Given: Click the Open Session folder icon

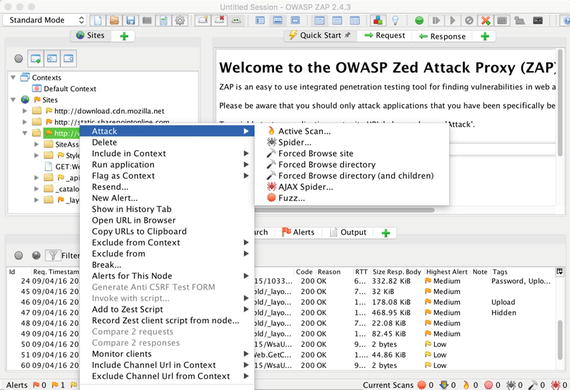Looking at the screenshot, I should click(114, 20).
